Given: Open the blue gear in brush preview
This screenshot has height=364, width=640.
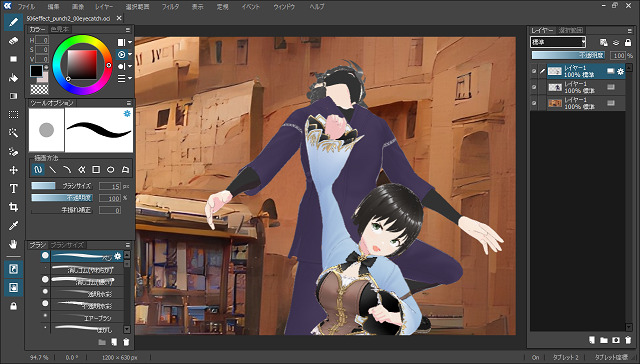Looking at the screenshot, I should coord(127,113).
